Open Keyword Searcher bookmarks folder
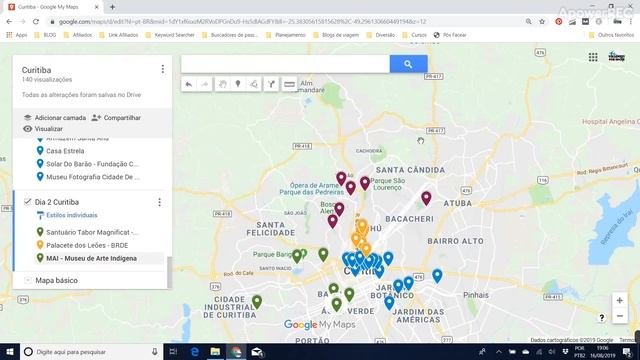Image resolution: width=640 pixels, height=360 pixels. click(x=170, y=35)
